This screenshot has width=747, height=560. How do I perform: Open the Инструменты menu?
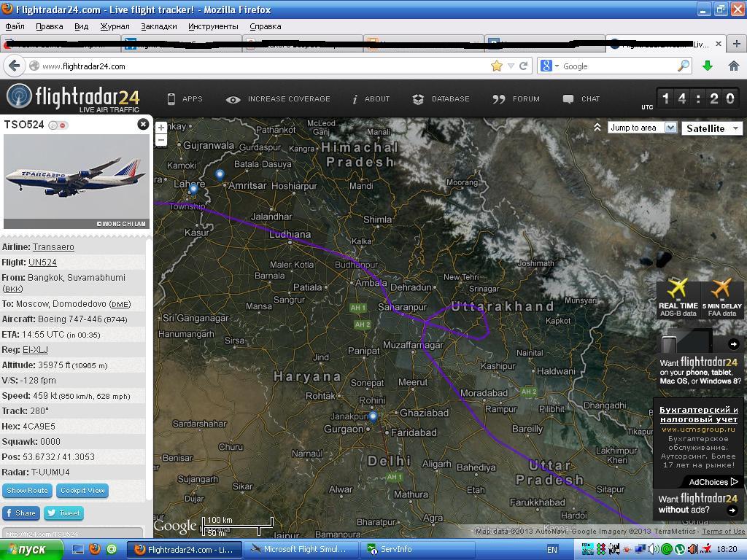pyautogui.click(x=213, y=26)
